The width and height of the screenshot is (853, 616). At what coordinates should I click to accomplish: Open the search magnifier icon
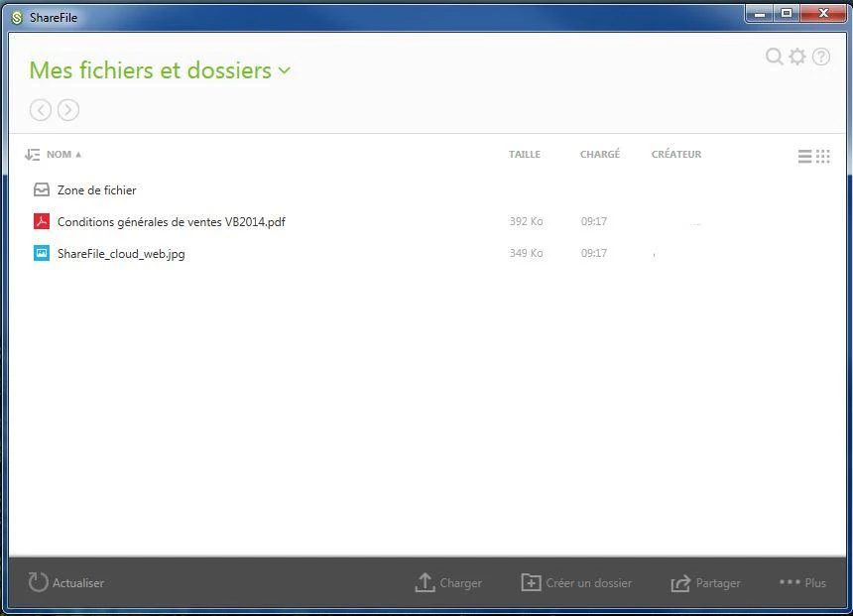(774, 57)
